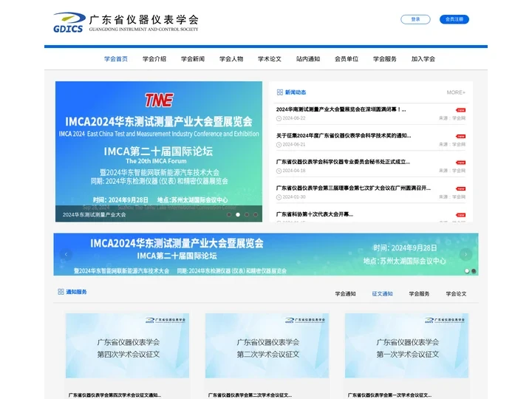Click title 广东省仪器仪表学会第二次学术会议征文
532x399 pixels.
[250, 395]
